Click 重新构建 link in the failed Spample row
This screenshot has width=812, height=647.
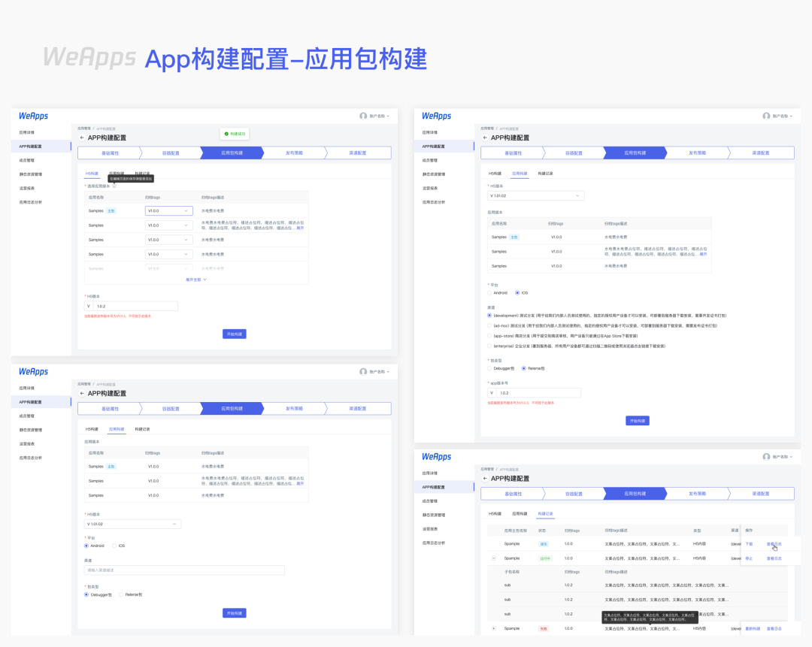coord(753,628)
